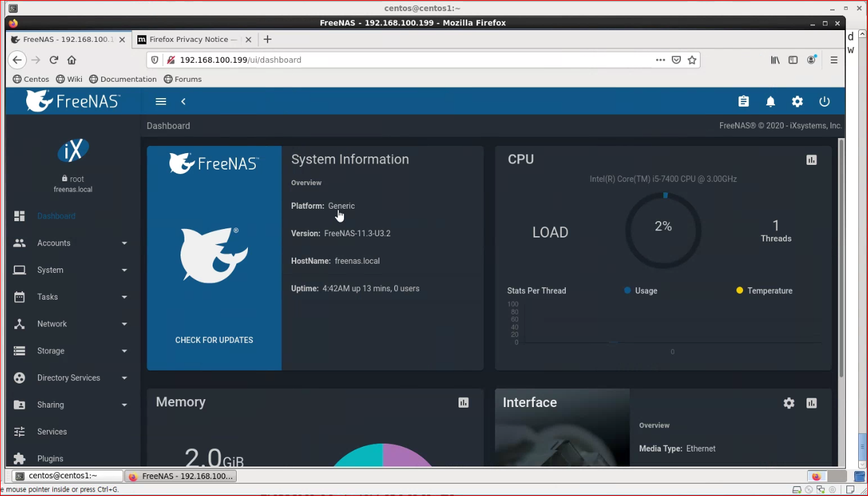The width and height of the screenshot is (868, 496).
Task: Expand the Accounts menu arrow
Action: point(124,243)
